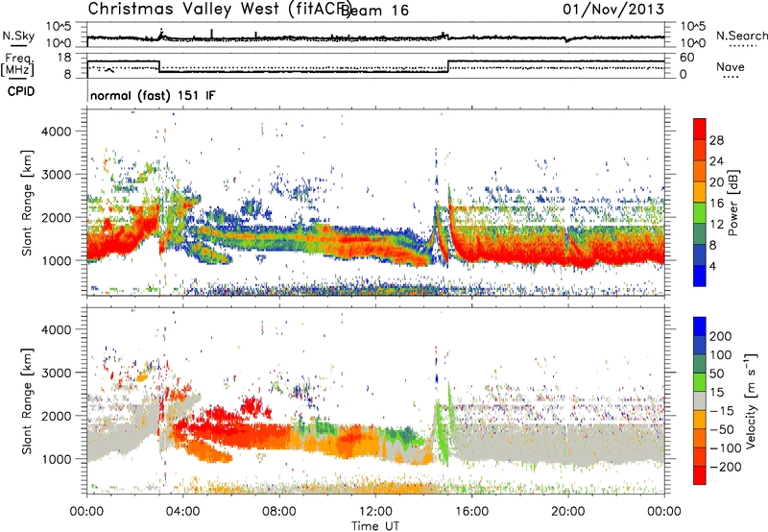768x532 pixels.
Task: Click the '16' label on Power colorbar
Action: (716, 204)
